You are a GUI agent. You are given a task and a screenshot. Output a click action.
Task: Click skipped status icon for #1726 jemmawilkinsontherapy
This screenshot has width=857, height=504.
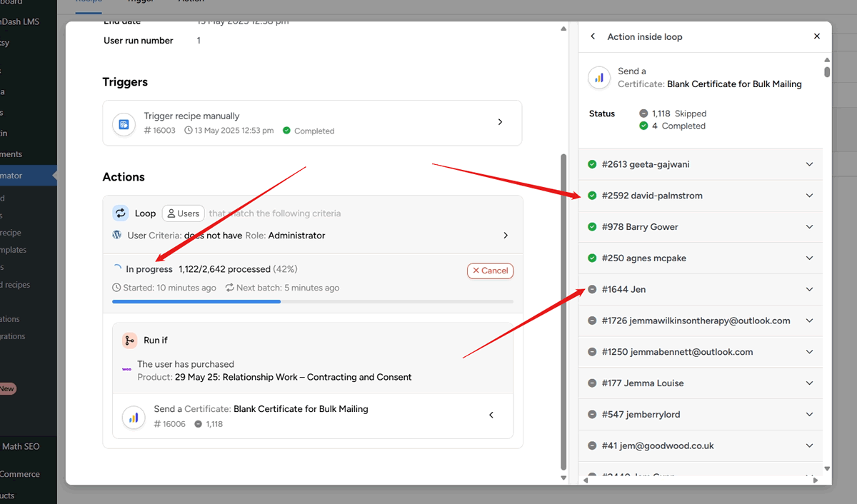(592, 321)
